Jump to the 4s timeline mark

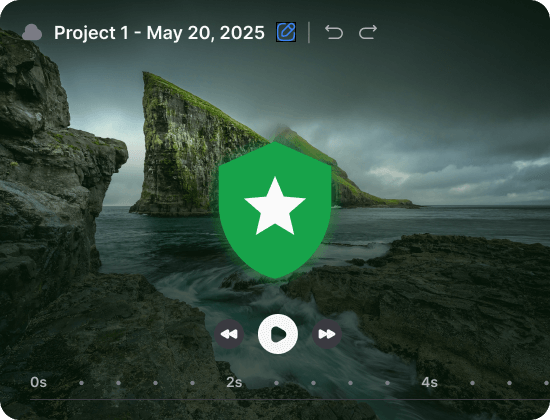click(x=429, y=382)
